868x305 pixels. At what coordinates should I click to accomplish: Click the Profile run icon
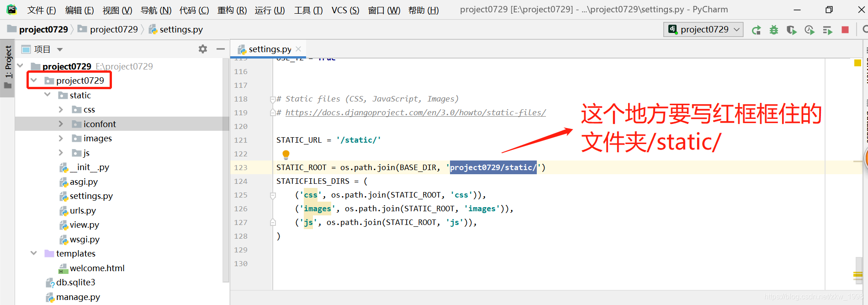click(810, 30)
